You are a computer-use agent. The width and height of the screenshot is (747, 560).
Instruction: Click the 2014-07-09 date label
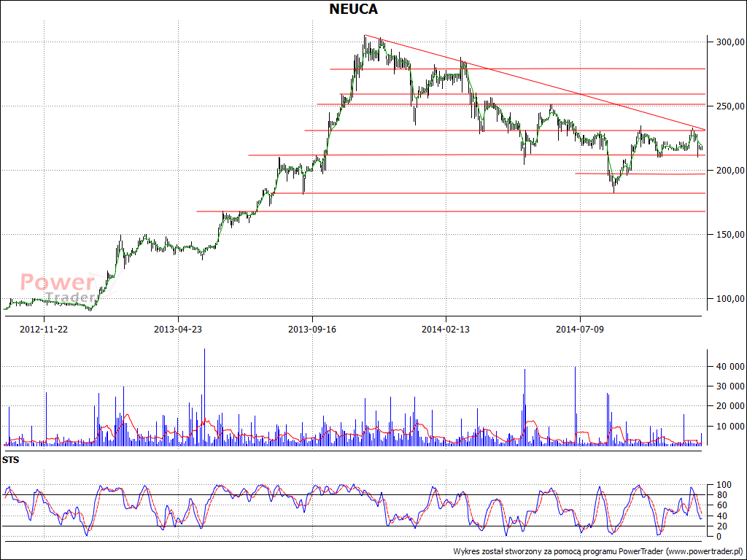tap(580, 329)
